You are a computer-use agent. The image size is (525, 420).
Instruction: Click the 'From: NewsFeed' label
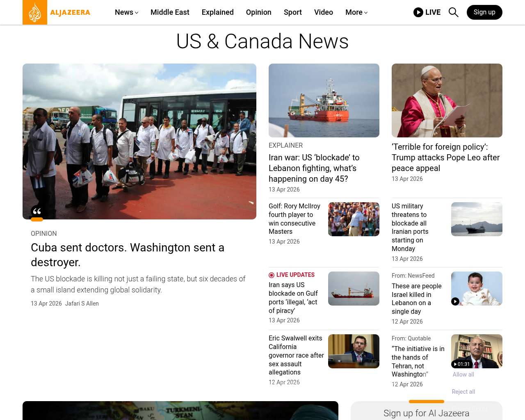[x=413, y=276]
